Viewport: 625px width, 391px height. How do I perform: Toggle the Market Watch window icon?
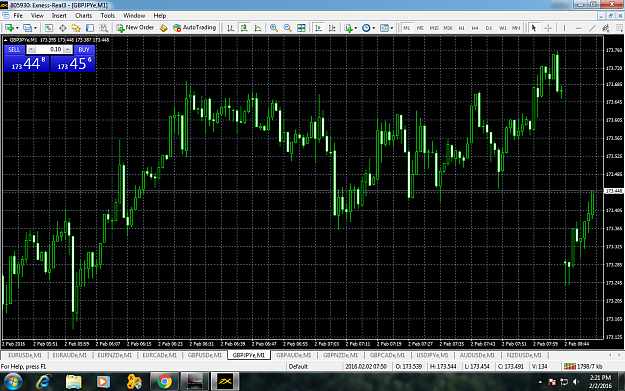(49, 28)
